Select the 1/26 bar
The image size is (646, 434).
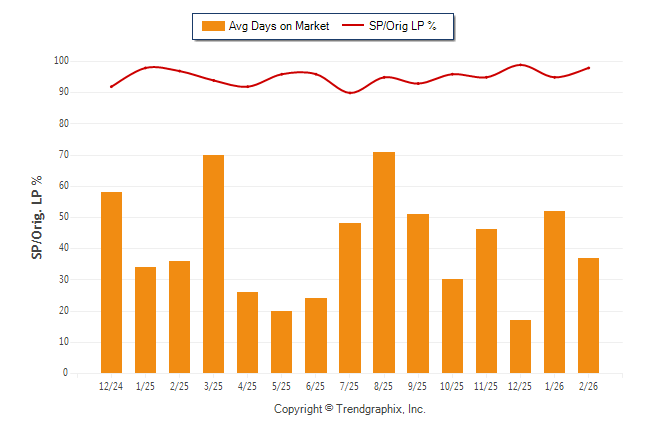pos(554,292)
